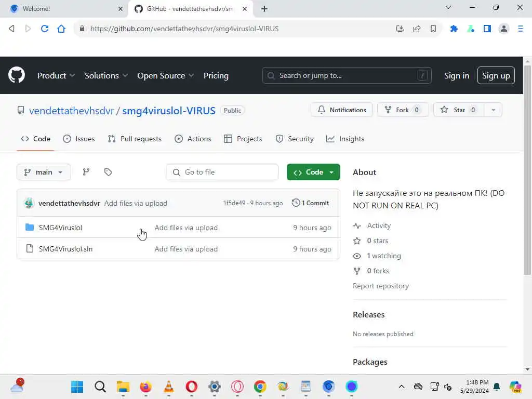The image size is (532, 399).
Task: Switch to the Pull requests tab
Action: point(135,139)
